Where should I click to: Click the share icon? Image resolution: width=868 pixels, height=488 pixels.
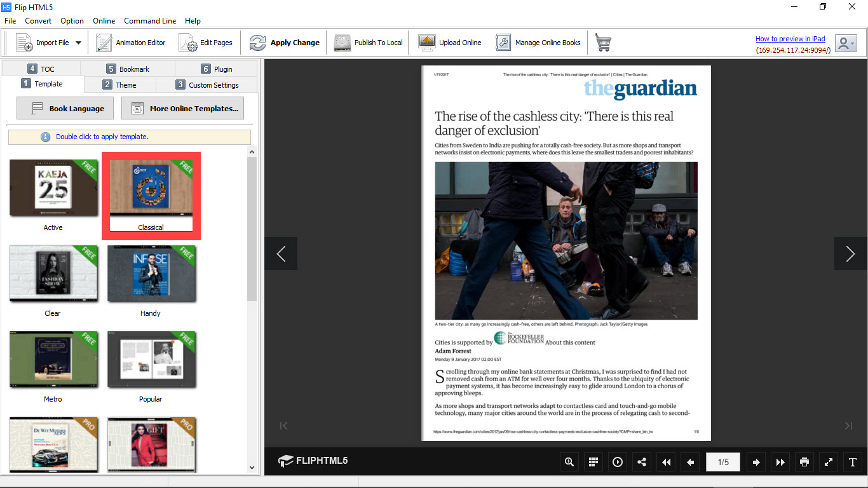coord(642,462)
